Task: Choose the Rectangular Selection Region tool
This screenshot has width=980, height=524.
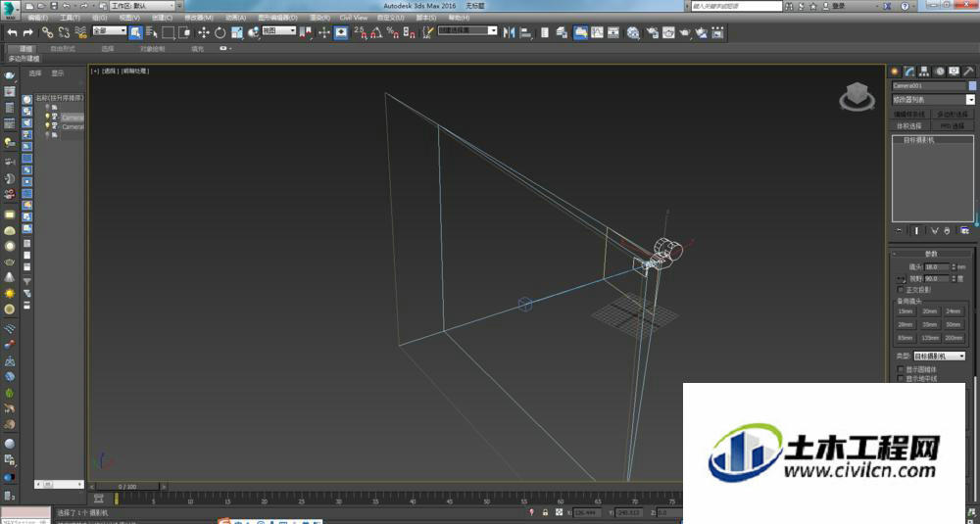Action: (x=169, y=32)
